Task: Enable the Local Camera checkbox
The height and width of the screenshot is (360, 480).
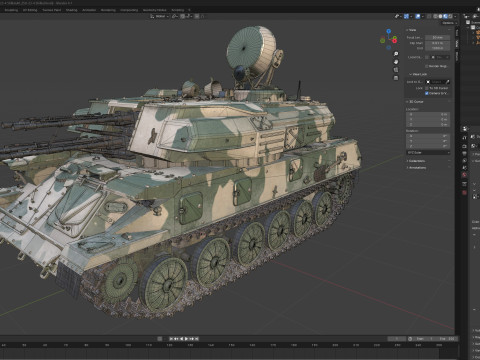Action: (x=427, y=57)
